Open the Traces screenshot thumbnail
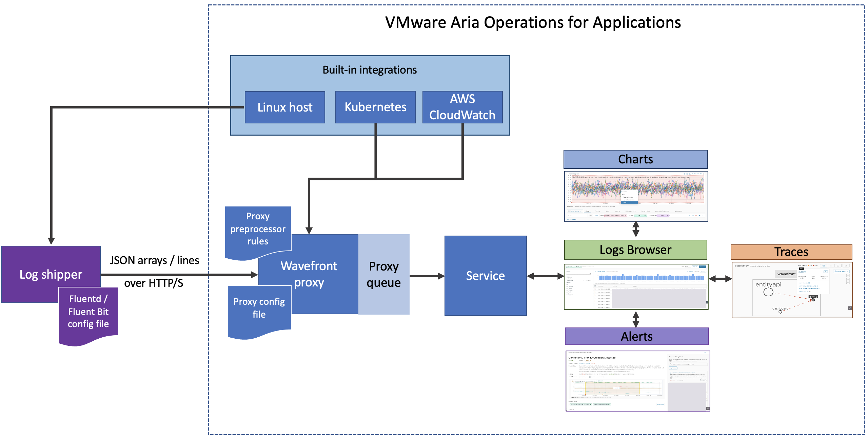This screenshot has height=438, width=868. click(792, 290)
